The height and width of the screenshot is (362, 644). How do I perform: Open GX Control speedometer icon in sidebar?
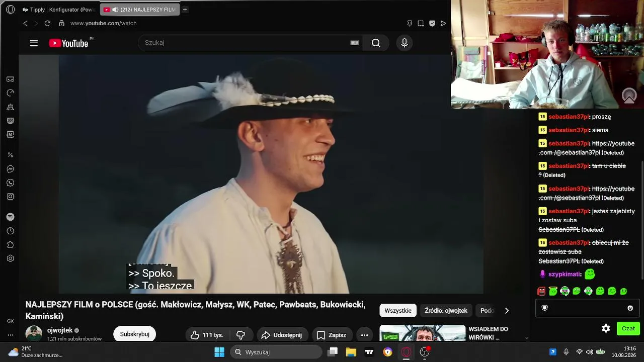pyautogui.click(x=10, y=93)
